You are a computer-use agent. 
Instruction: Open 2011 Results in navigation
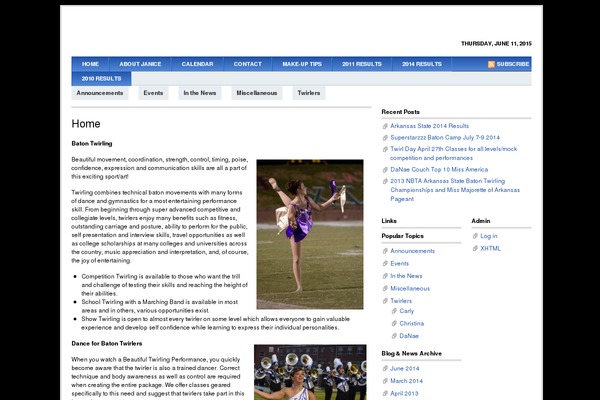pos(362,64)
